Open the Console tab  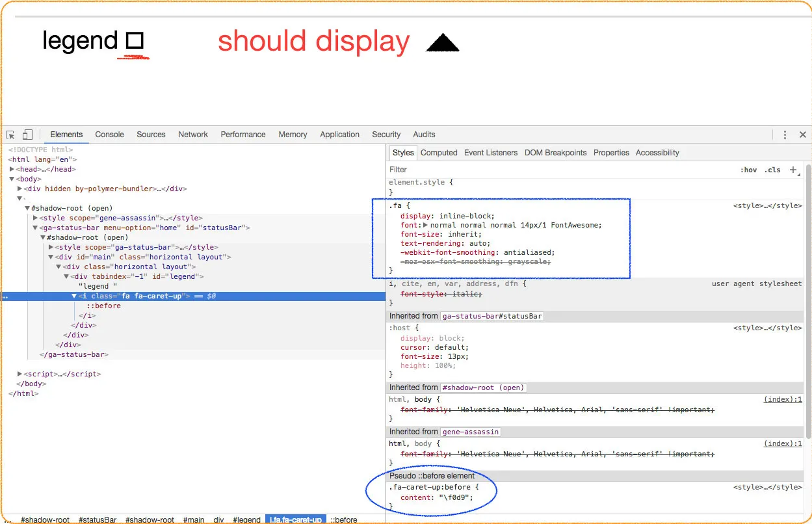pyautogui.click(x=109, y=135)
